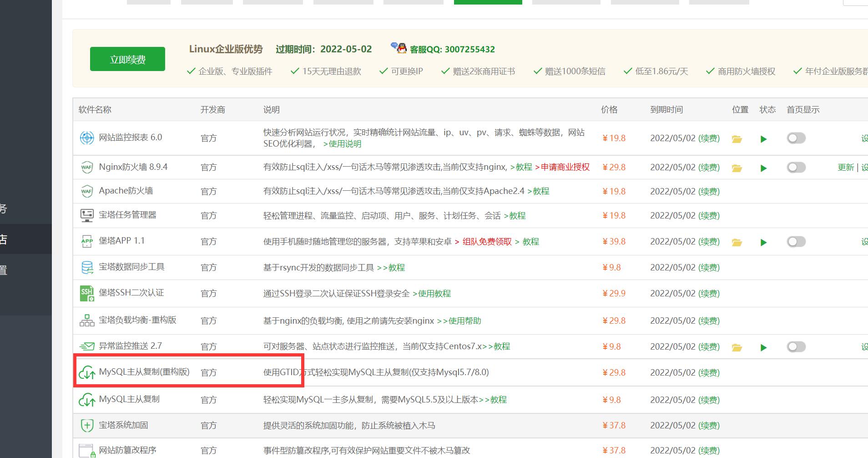Open the 使用帮助 link for 负载均衡

[459, 321]
